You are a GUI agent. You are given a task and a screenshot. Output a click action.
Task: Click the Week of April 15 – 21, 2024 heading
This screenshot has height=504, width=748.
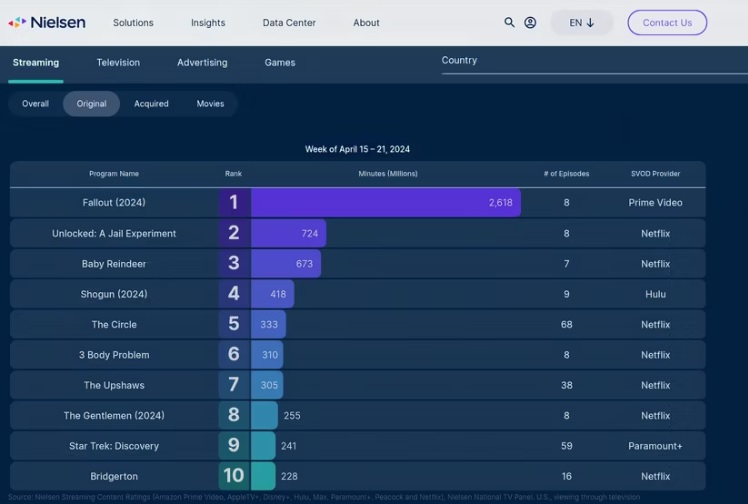point(357,149)
